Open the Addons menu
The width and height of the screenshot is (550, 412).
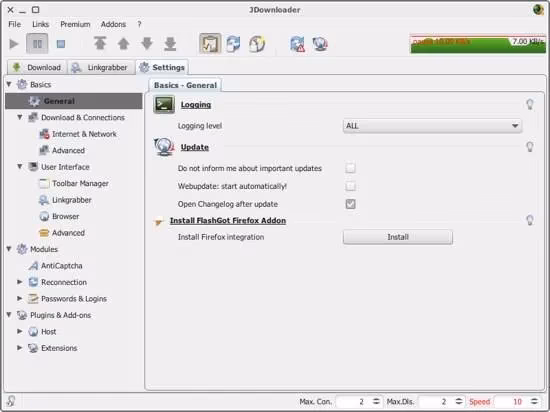point(113,24)
